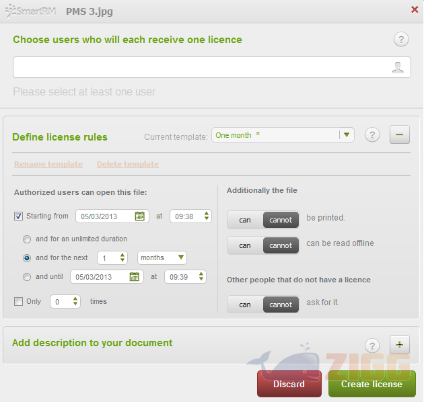Open calendar picker for and until date
The image size is (424, 402).
coord(134,277)
